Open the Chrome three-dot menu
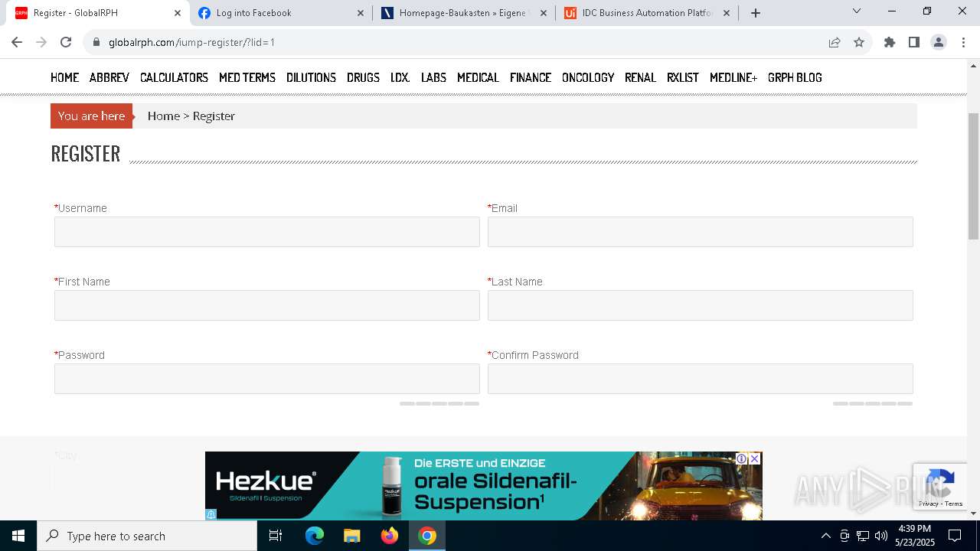 click(963, 42)
